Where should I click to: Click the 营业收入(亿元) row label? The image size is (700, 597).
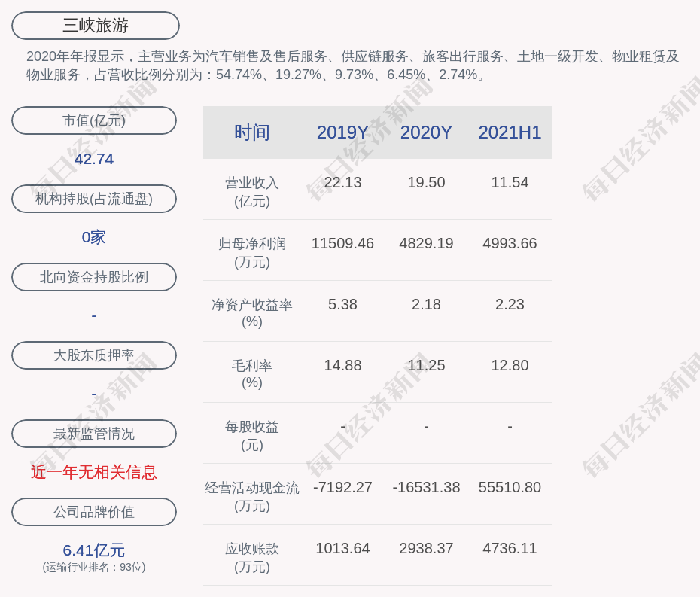pyautogui.click(x=252, y=192)
